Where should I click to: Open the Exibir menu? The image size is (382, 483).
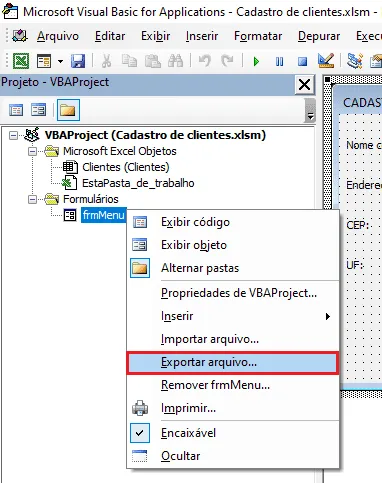pyautogui.click(x=155, y=36)
